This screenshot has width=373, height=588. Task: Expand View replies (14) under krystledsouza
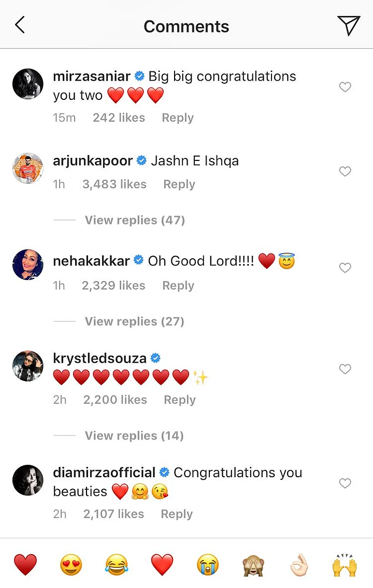[134, 436]
